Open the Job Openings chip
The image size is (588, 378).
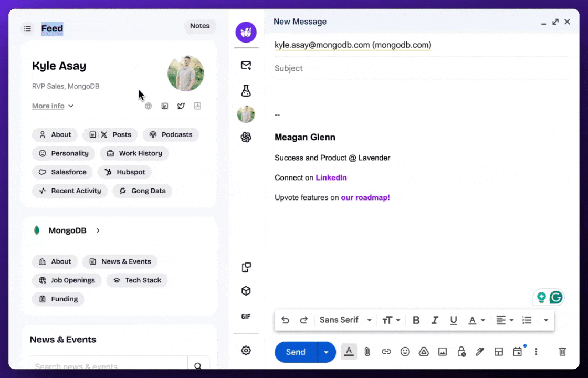click(x=66, y=280)
